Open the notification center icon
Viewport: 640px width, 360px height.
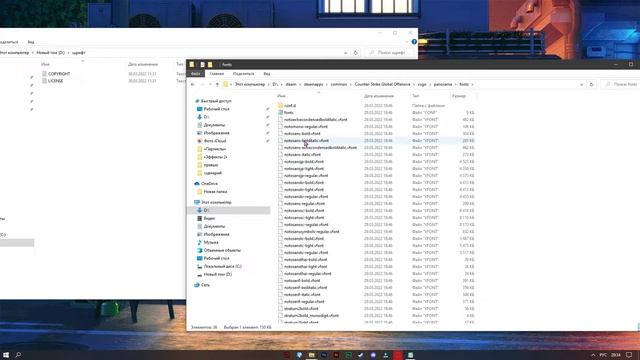[x=629, y=355]
